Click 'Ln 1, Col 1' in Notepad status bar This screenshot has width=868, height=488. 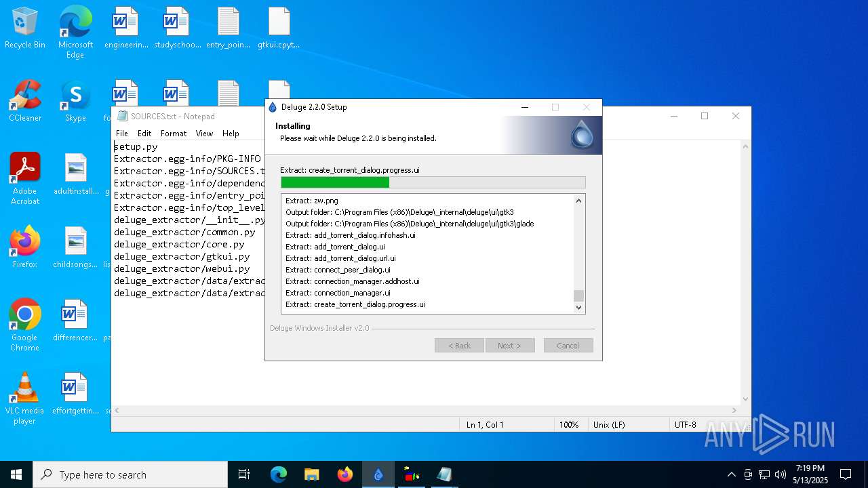click(x=485, y=425)
